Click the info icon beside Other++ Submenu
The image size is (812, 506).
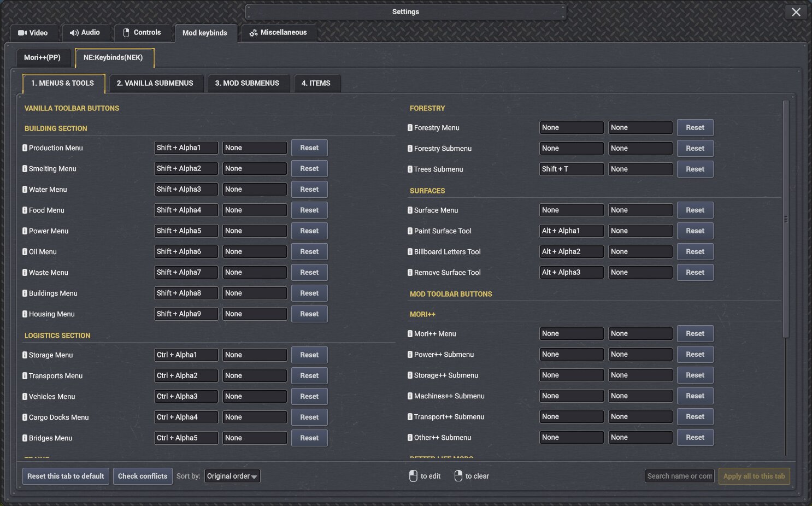pos(410,438)
